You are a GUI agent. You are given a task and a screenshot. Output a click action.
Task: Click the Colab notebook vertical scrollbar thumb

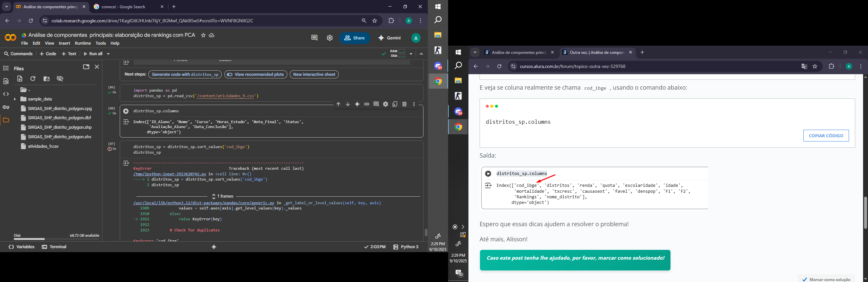[426, 233]
